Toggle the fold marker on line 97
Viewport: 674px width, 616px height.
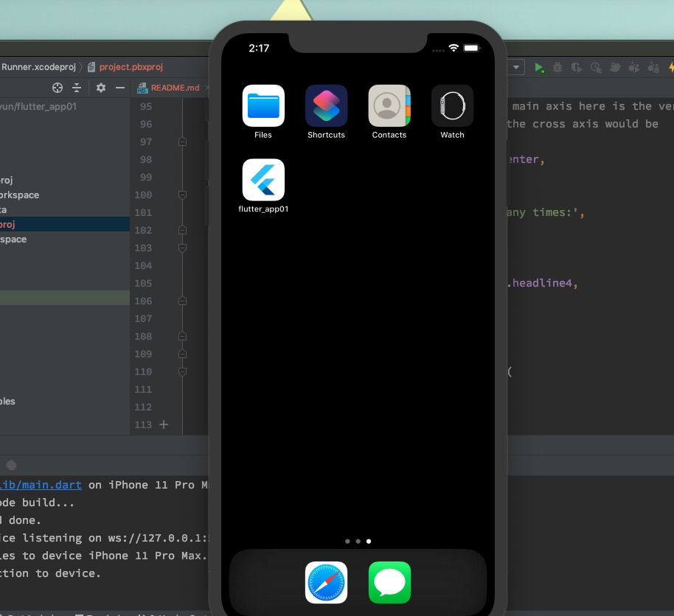(182, 141)
